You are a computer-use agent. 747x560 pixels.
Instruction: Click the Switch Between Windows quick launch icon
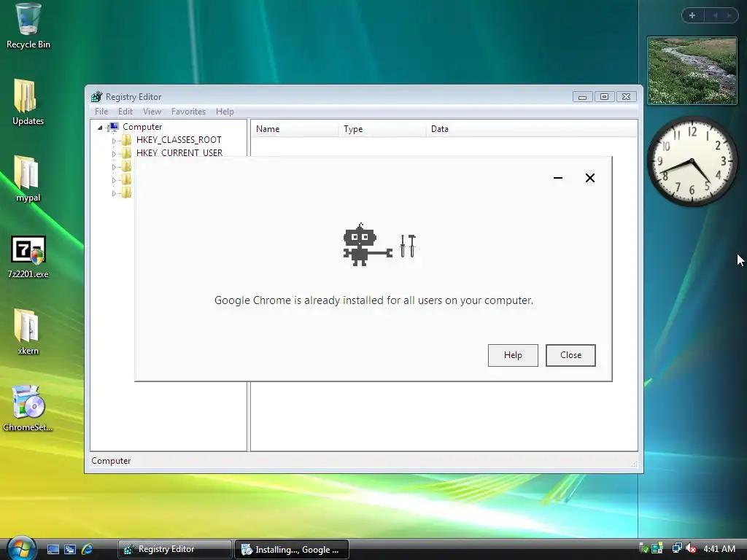[x=70, y=549]
